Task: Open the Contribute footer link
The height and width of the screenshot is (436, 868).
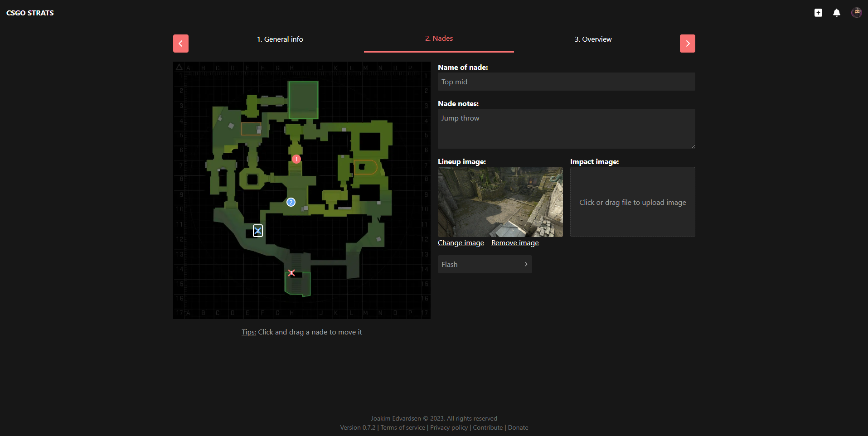Action: pyautogui.click(x=488, y=427)
